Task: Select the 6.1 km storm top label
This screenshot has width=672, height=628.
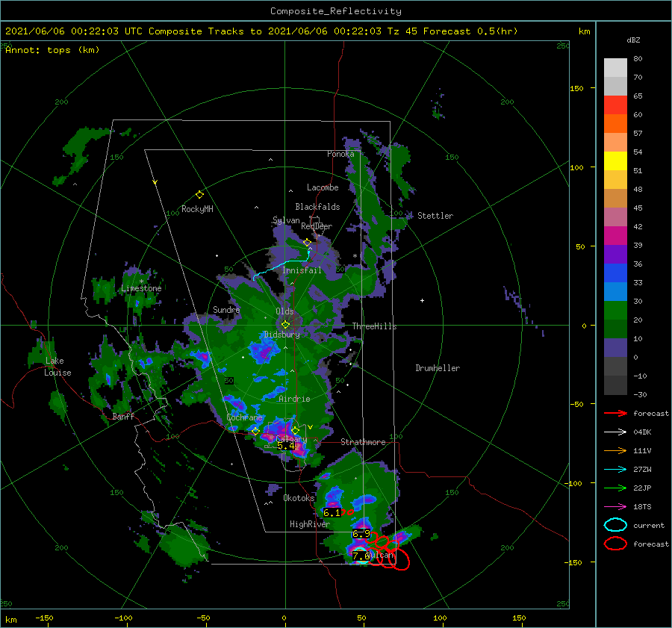Action: coord(332,513)
